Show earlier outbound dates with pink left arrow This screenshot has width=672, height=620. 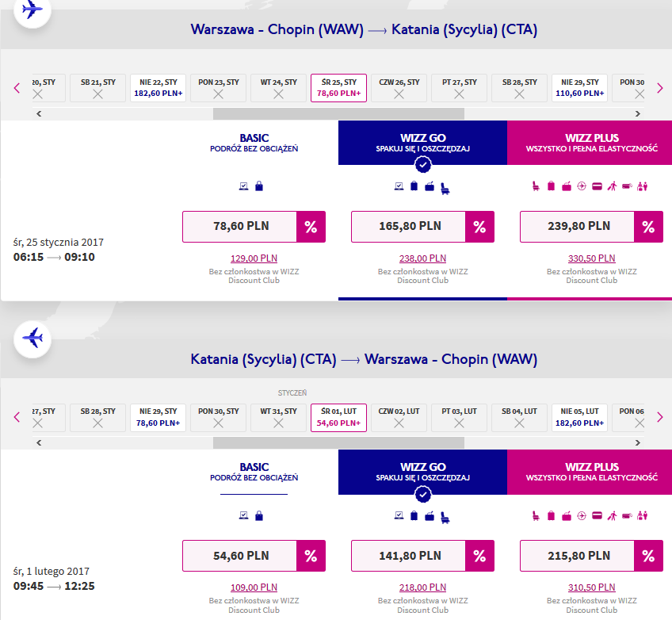[x=17, y=88]
